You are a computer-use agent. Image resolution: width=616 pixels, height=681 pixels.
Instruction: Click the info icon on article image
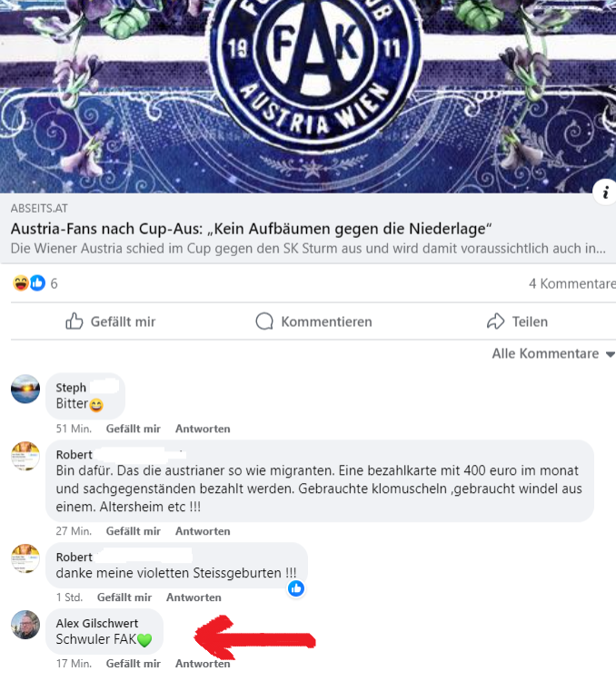coord(606,192)
